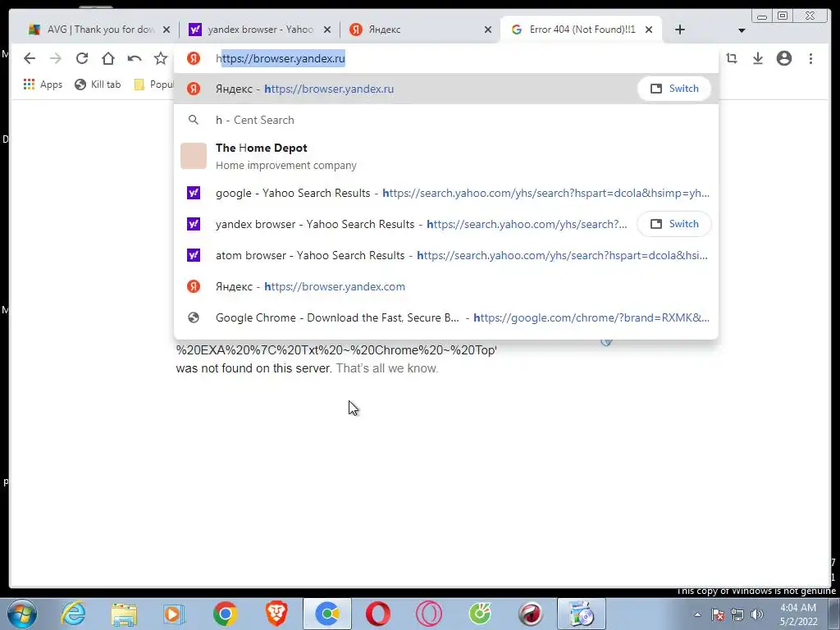Select the 'h - Cent Search' suggestion
The image size is (840, 630).
[x=445, y=120]
